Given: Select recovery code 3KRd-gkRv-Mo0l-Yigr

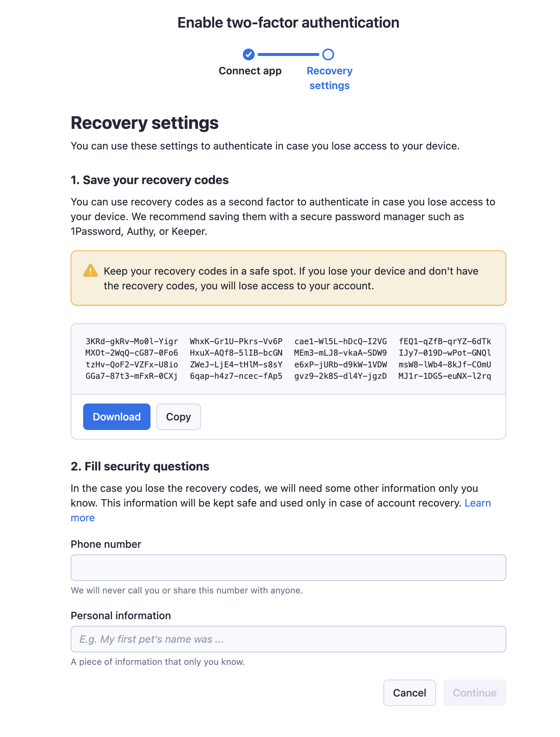Looking at the screenshot, I should coord(131,341).
